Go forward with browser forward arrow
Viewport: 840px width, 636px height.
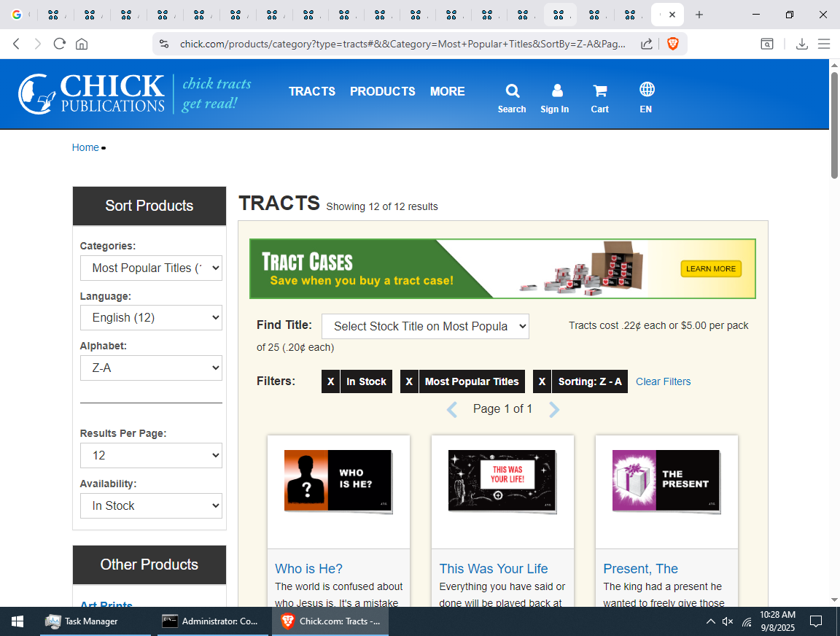pos(37,44)
